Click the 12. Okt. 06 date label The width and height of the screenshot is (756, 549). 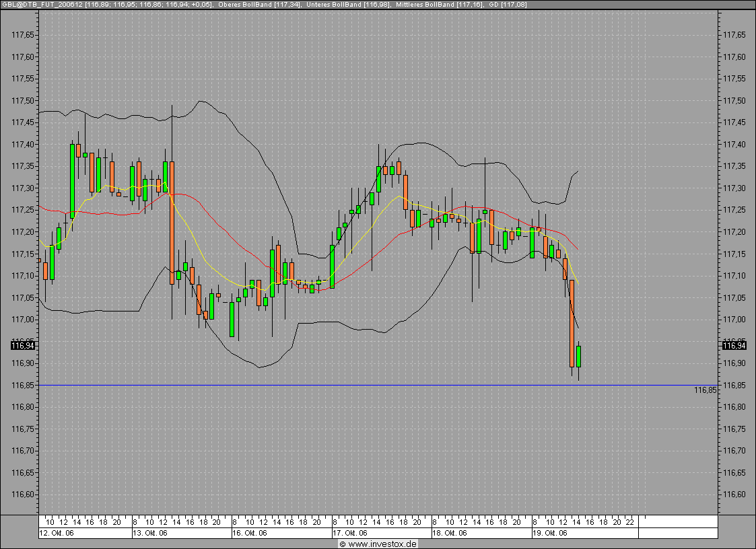pyautogui.click(x=57, y=533)
